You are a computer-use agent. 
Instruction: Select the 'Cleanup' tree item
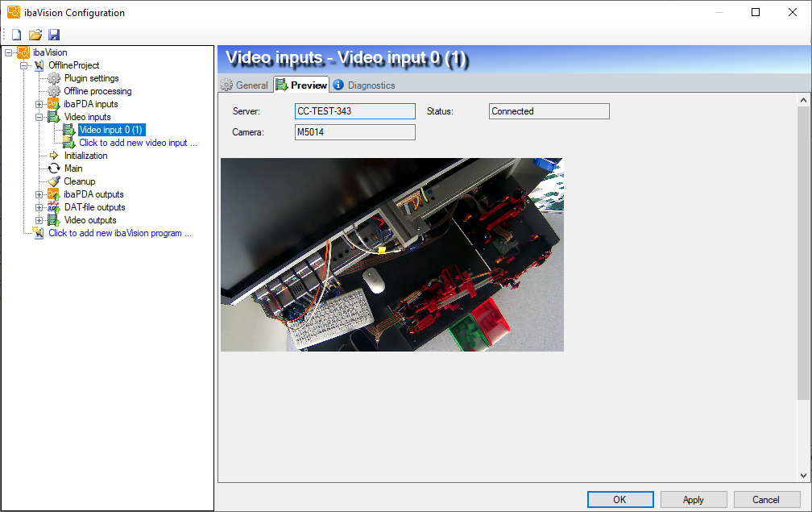[79, 181]
